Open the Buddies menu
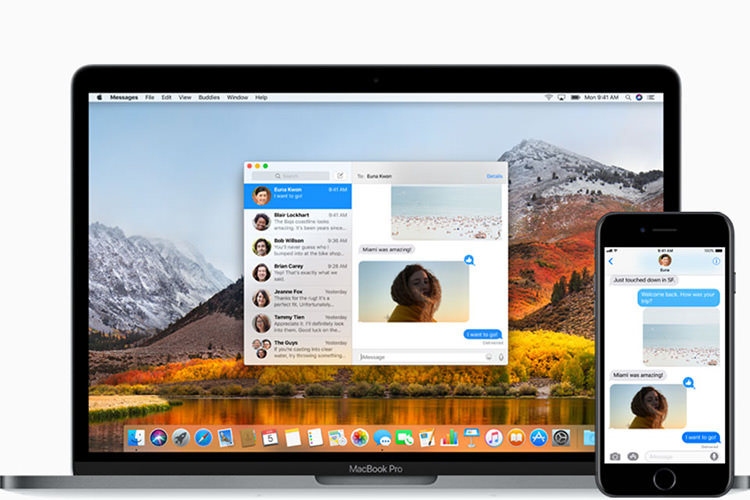The height and width of the screenshot is (500, 750). [209, 97]
